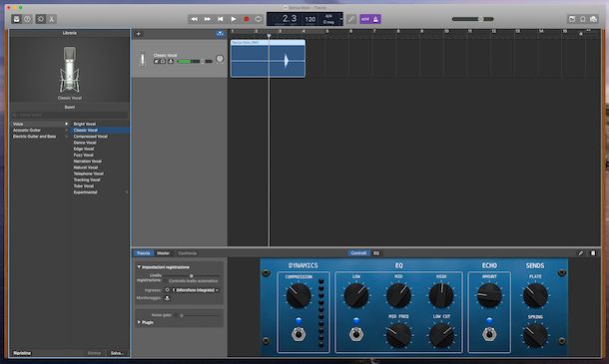Adjust Classic Vocal track volume slider
Screen dimensions: 609x364
pos(195,61)
